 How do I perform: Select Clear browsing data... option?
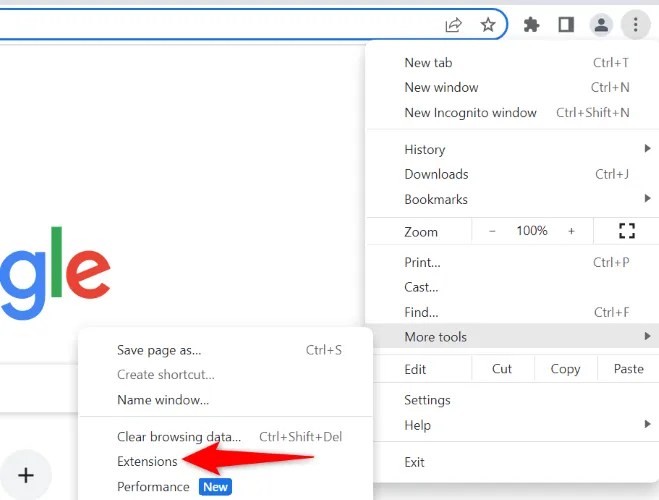pos(226,437)
